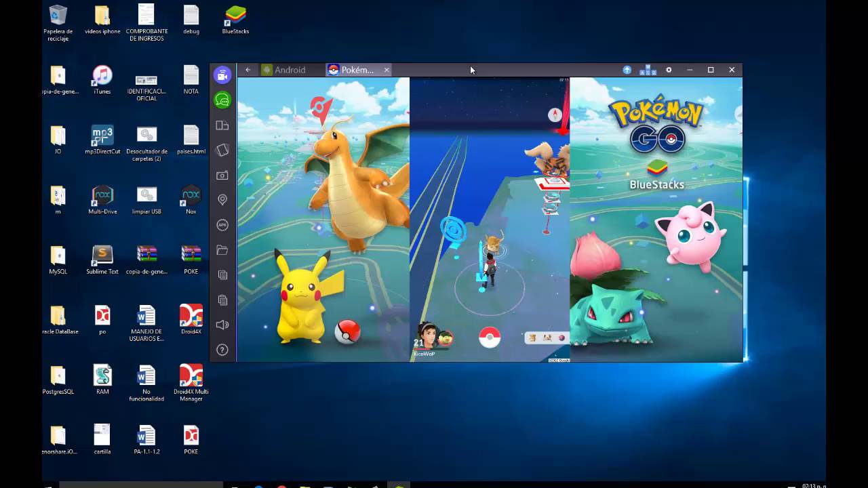Click the paste clipboard sidebar icon
Image resolution: width=868 pixels, height=488 pixels.
click(x=222, y=300)
